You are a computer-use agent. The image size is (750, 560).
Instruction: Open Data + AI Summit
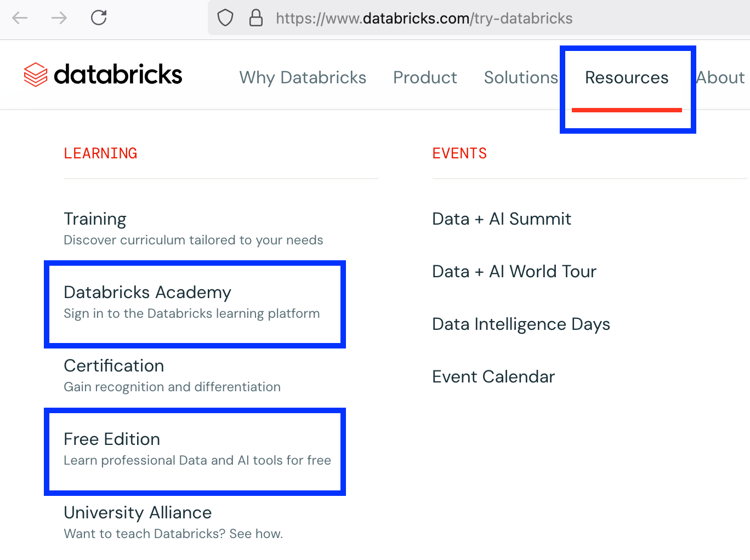click(x=502, y=219)
